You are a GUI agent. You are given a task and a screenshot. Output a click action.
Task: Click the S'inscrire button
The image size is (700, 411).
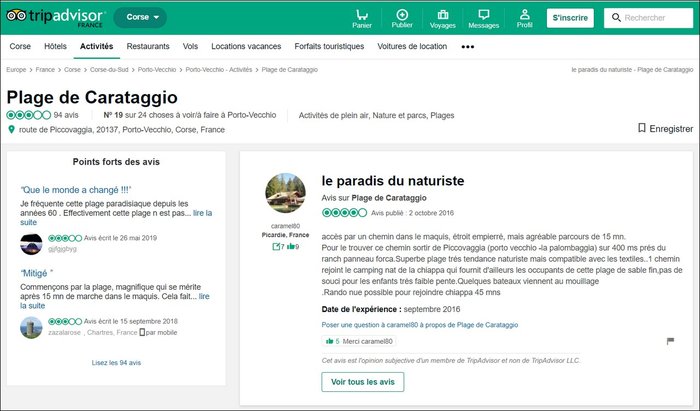pos(570,18)
